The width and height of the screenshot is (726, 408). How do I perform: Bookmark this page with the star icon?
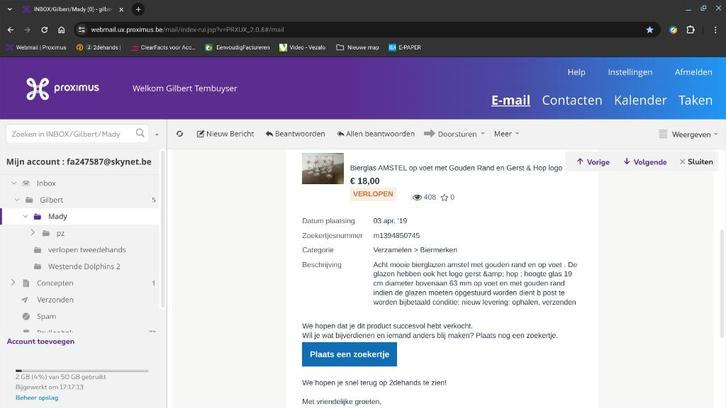649,30
